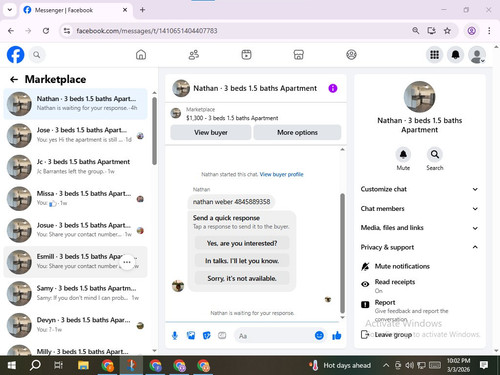Expand Media, files and links section
The height and width of the screenshot is (375, 500).
pyautogui.click(x=419, y=228)
